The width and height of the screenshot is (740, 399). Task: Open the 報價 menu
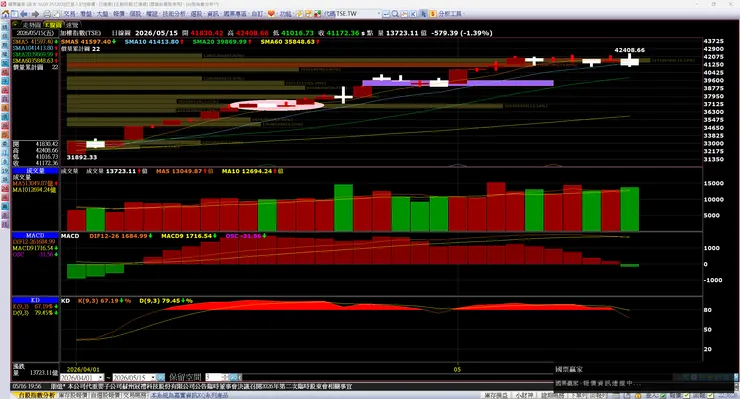coord(119,14)
